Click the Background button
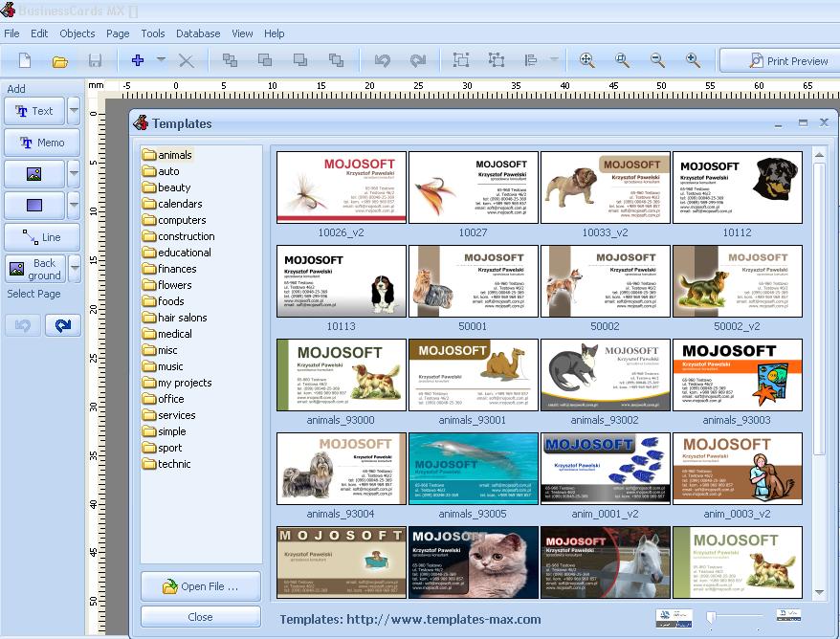 click(x=35, y=269)
